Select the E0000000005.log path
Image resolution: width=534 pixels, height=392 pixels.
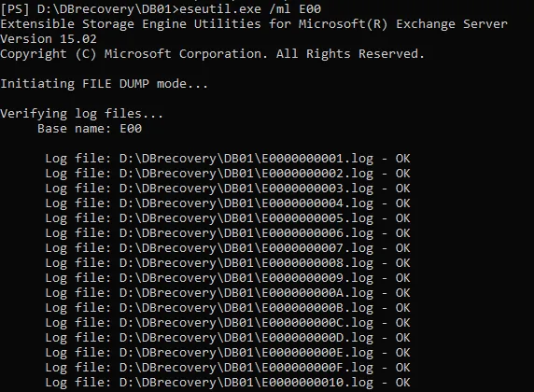pyautogui.click(x=246, y=218)
